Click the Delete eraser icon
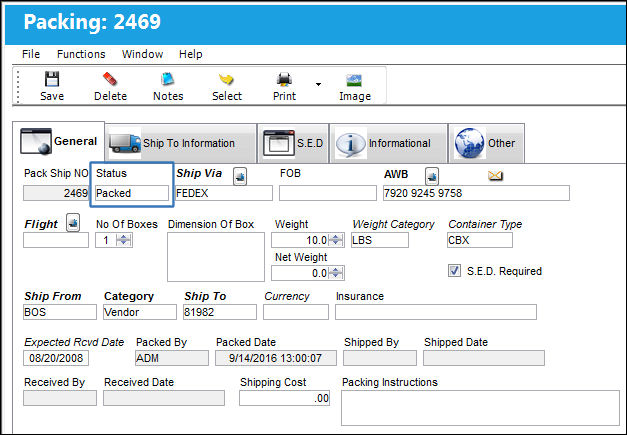Viewport: 627px width, 435px height. (110, 79)
